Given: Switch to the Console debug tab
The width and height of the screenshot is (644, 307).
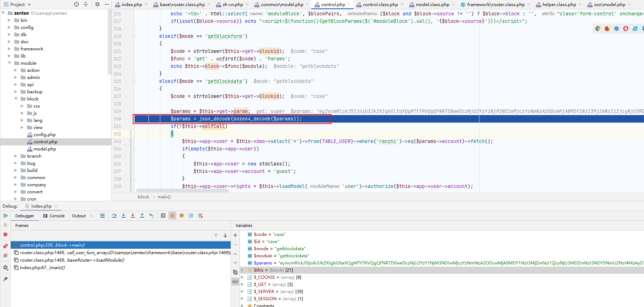Looking at the screenshot, I should 54,216.
